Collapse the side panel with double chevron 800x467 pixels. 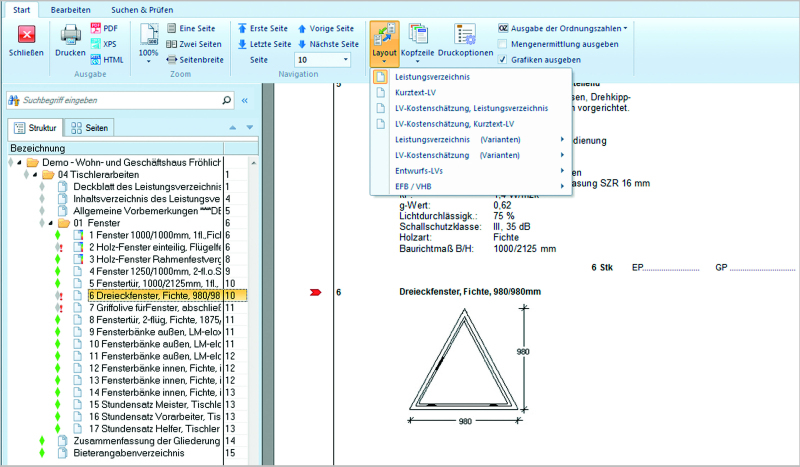[x=245, y=101]
